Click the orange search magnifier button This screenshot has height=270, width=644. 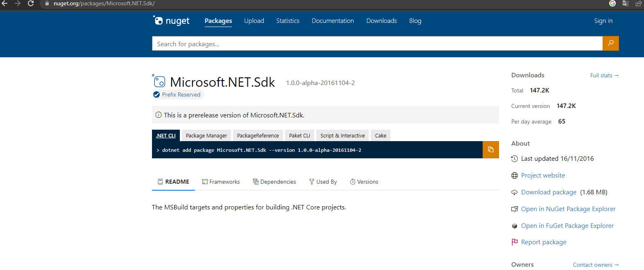pyautogui.click(x=610, y=43)
